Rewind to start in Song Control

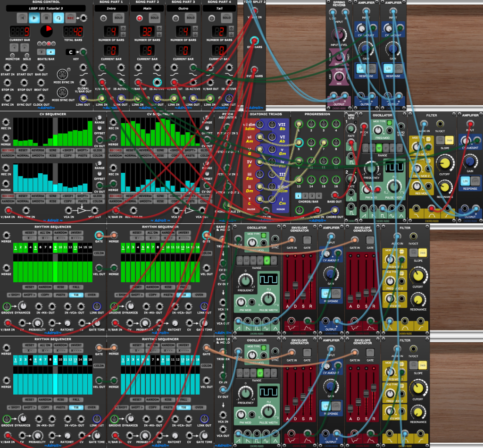point(22,18)
